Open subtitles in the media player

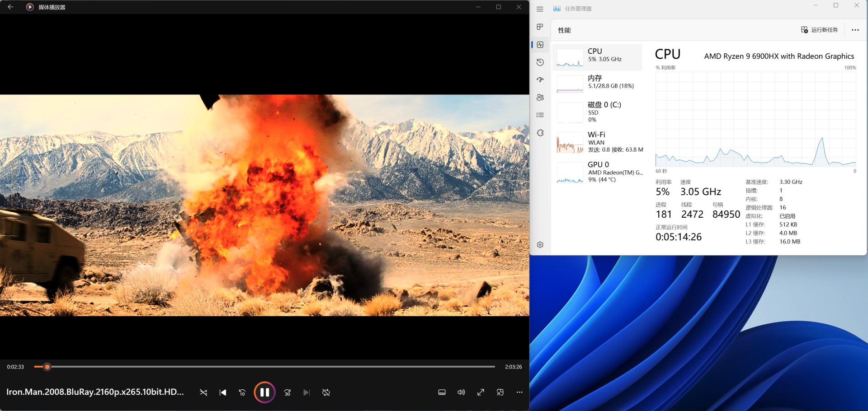click(x=442, y=392)
